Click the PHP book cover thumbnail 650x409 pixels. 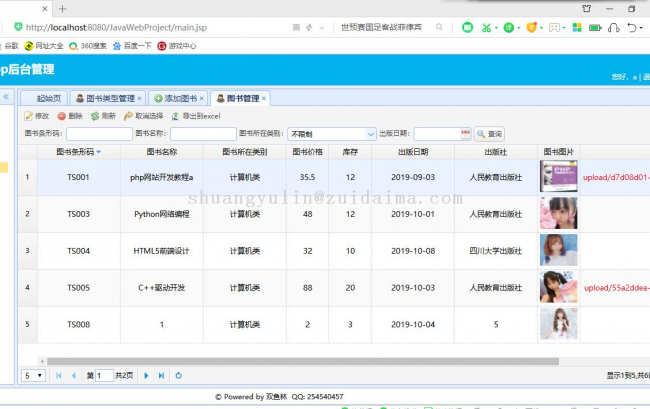click(x=558, y=177)
